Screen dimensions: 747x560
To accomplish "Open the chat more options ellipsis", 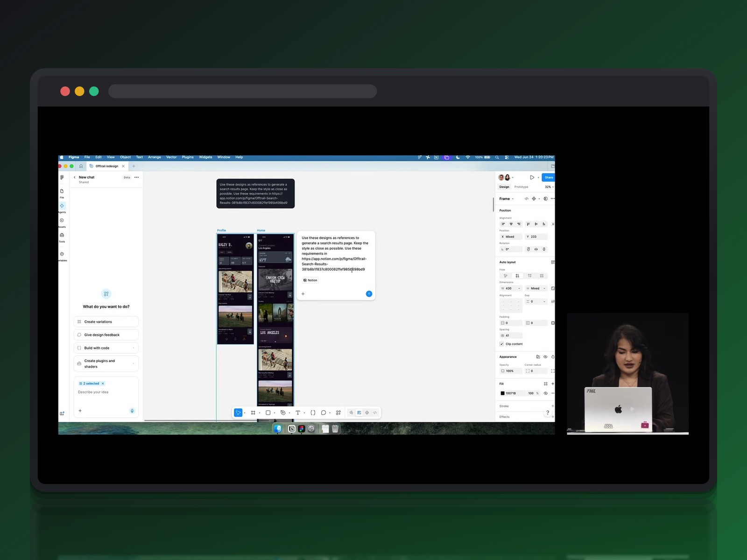I will point(136,177).
